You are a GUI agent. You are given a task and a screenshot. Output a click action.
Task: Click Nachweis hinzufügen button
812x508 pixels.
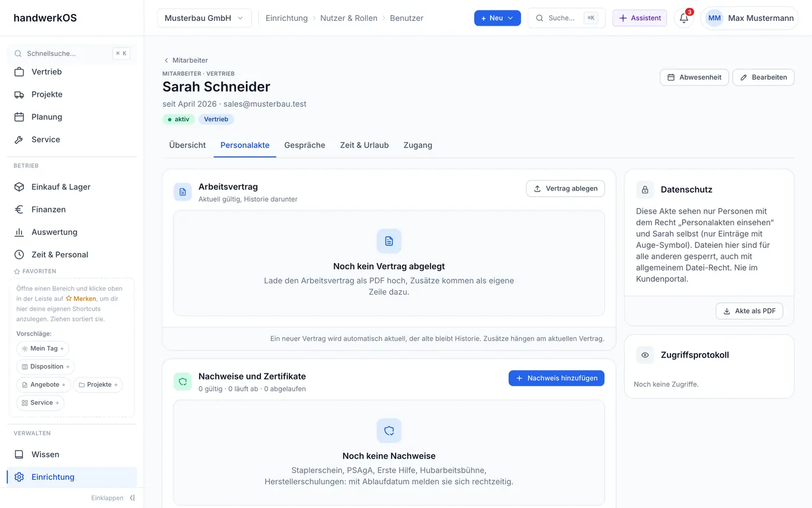pos(556,378)
